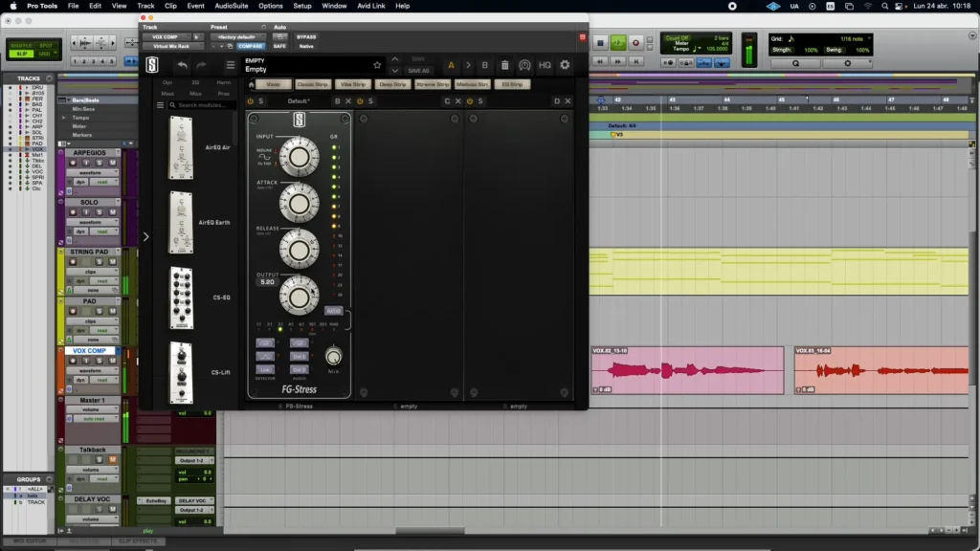Go to previous preset with up arrow
The height and width of the screenshot is (551, 980).
click(395, 59)
